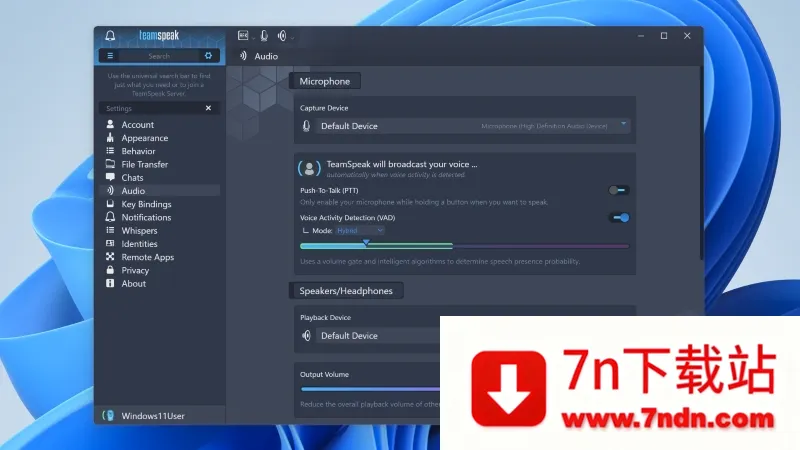Click speaker icon beside Playback Device
Viewport: 800px width, 450px height.
(306, 336)
